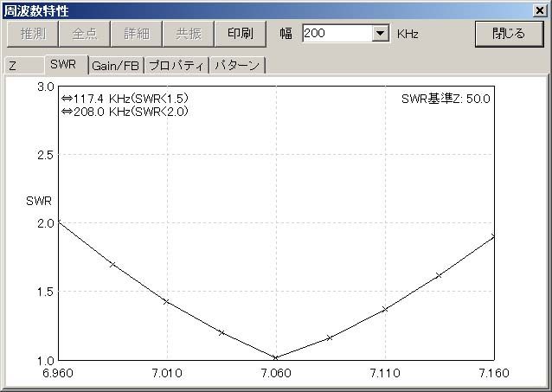Click the 7.110 frequency axis label

click(x=385, y=373)
